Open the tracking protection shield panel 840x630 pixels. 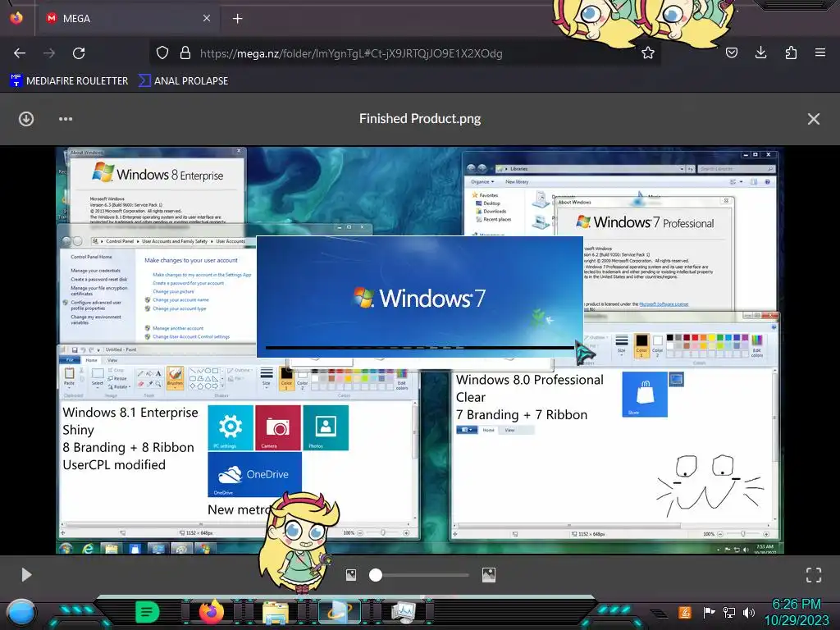tap(162, 53)
